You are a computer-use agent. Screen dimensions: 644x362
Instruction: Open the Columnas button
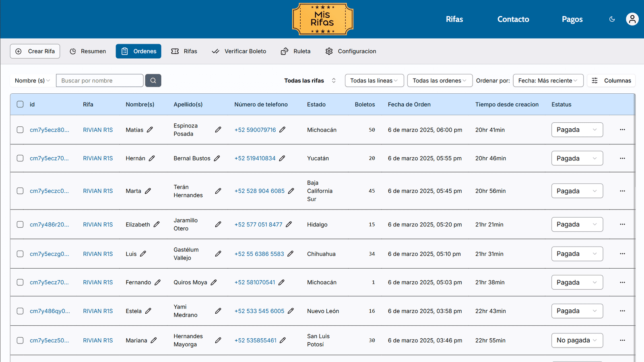611,80
